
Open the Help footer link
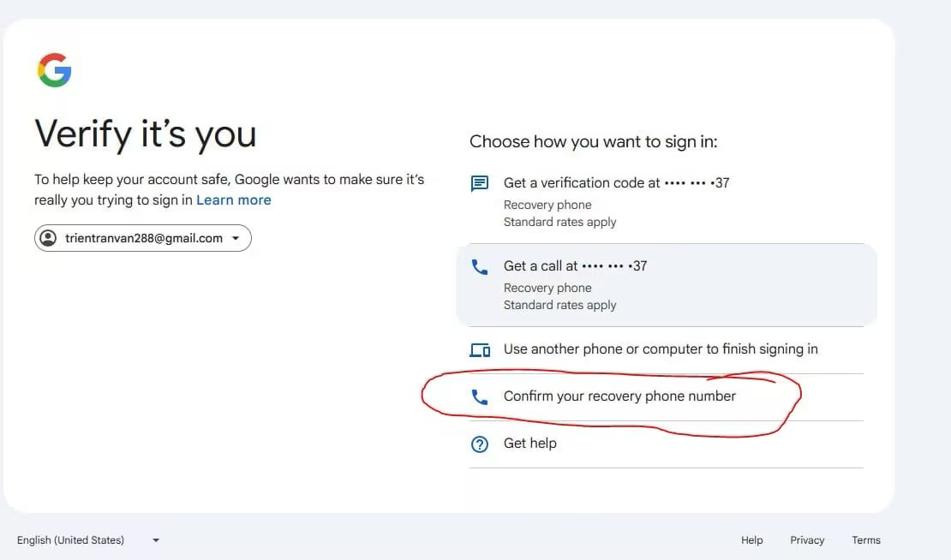tap(751, 540)
